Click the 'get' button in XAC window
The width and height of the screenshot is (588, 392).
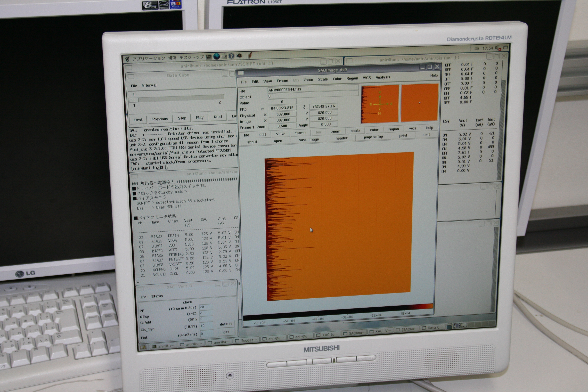click(x=226, y=332)
